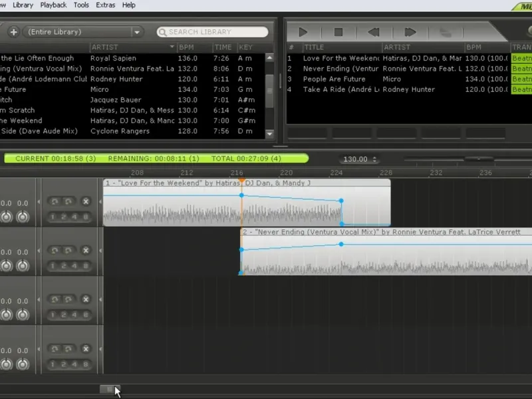
Task: Click the burn disc icon in the playlist toolbar
Action: 446,31
